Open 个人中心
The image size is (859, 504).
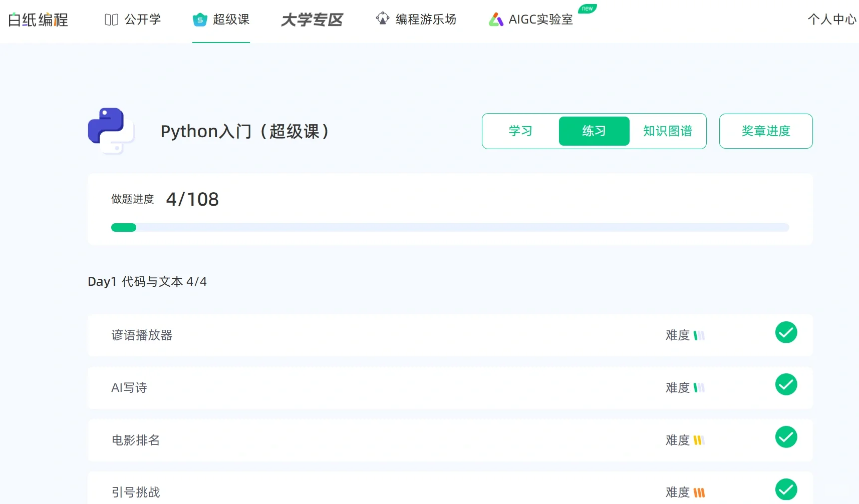[832, 20]
